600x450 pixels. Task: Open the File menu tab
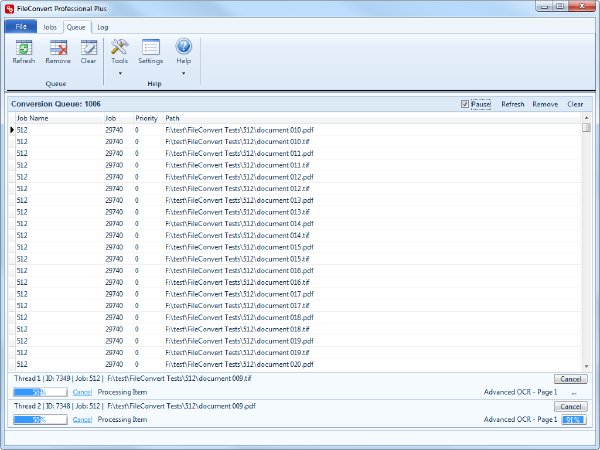click(21, 26)
